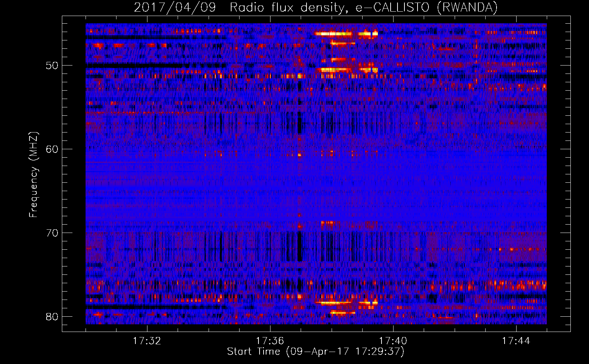The width and height of the screenshot is (589, 364).
Task: Click the 17:32 time tick label
Action: [x=147, y=341]
